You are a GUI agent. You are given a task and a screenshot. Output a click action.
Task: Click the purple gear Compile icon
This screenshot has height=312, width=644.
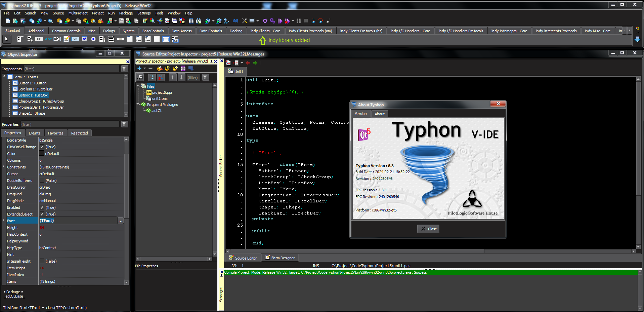tap(265, 21)
